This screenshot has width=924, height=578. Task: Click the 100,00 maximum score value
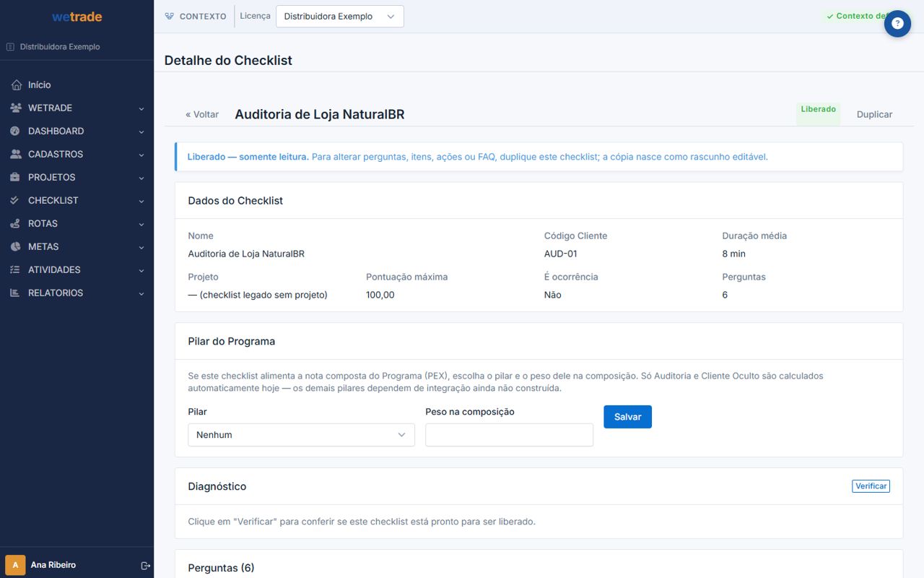380,295
